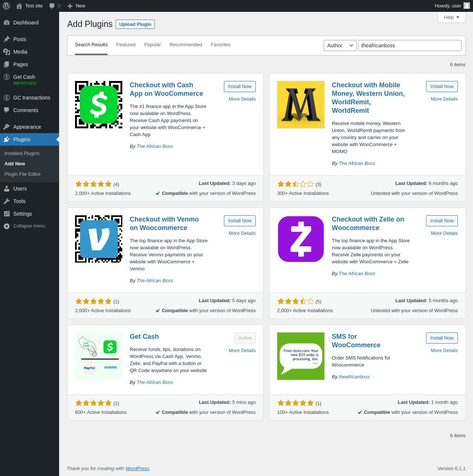Switch to Search Results tab
This screenshot has width=473, height=476.
click(91, 45)
